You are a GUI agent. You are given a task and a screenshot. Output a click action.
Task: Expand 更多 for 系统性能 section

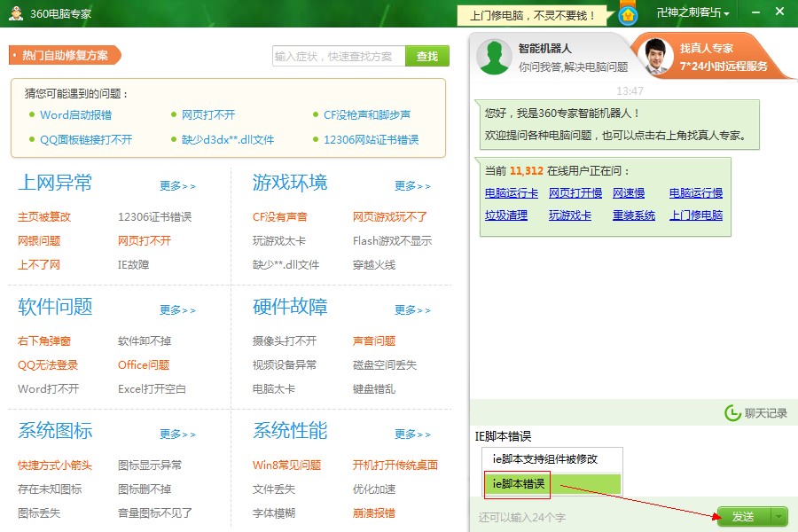412,434
